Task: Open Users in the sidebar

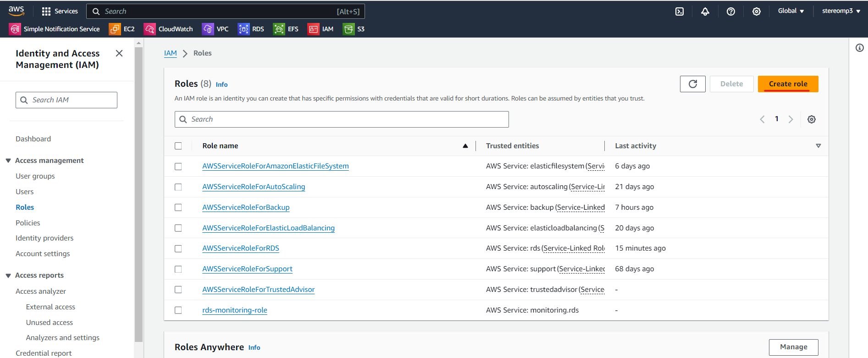Action: click(25, 192)
